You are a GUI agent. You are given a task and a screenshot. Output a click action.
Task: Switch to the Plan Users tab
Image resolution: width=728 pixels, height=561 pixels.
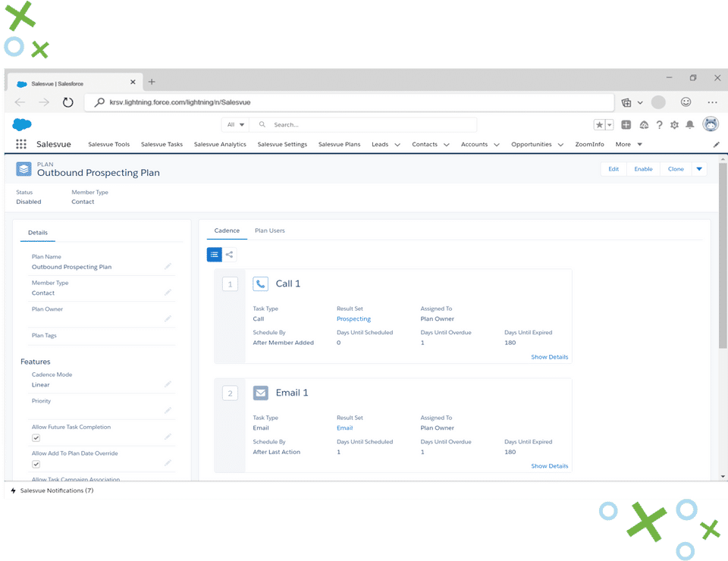[270, 230]
